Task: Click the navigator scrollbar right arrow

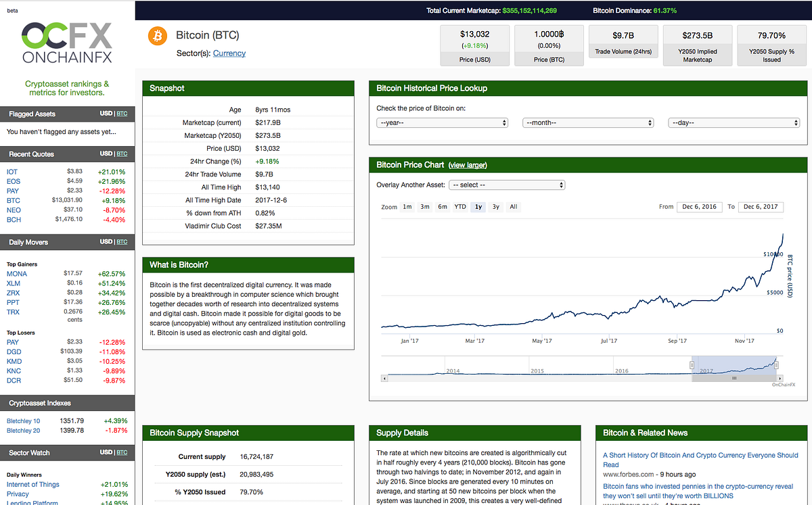Action: tap(781, 379)
